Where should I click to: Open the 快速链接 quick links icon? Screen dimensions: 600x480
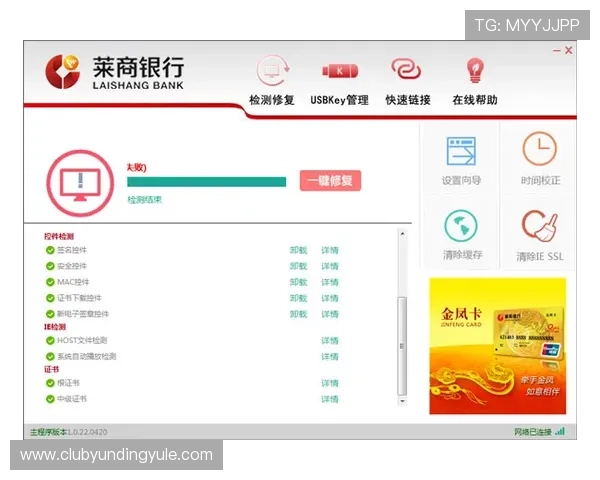pyautogui.click(x=406, y=69)
